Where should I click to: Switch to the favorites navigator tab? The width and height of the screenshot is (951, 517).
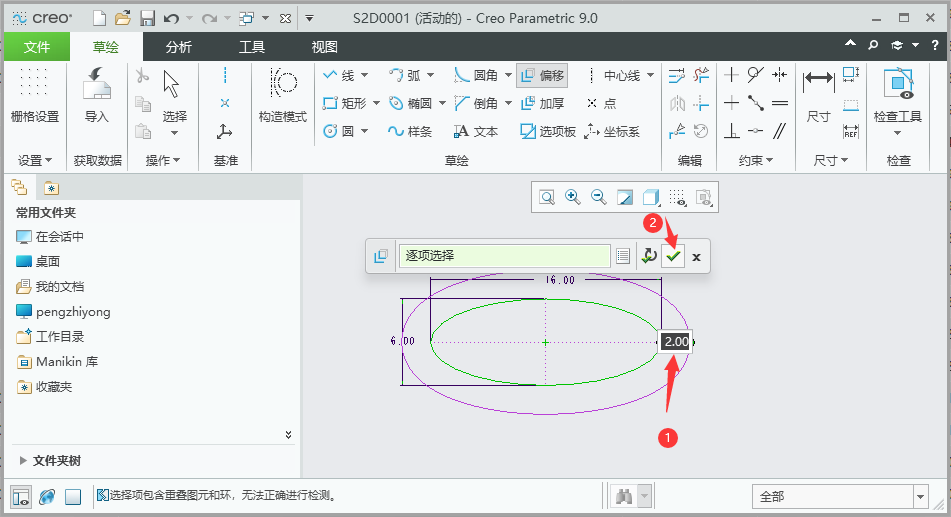click(52, 189)
